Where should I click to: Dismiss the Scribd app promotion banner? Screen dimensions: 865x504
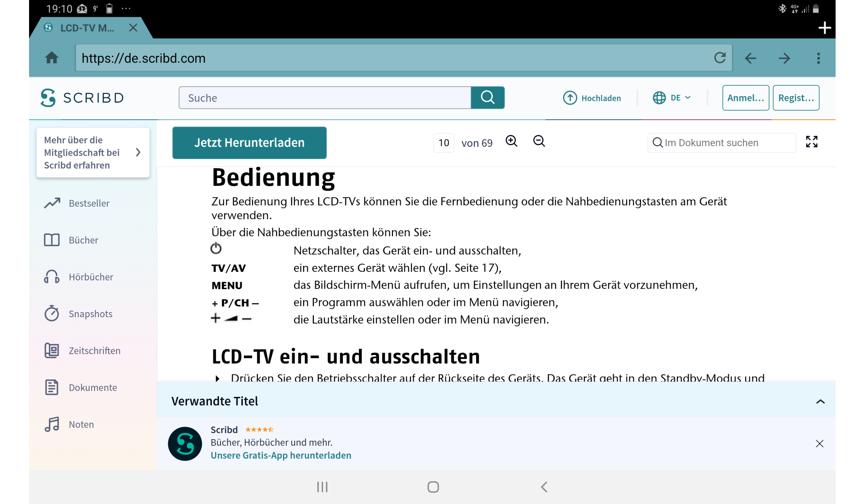pyautogui.click(x=820, y=444)
